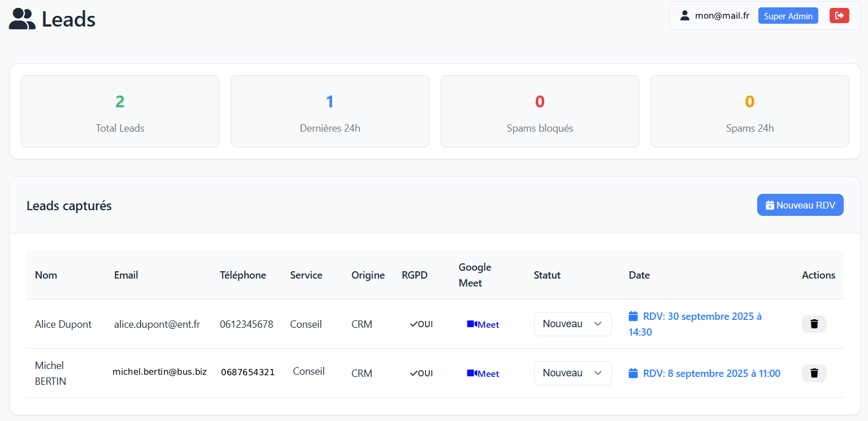This screenshot has height=421, width=868.
Task: Click the user profile icon beside mon@mail.fr
Action: click(685, 16)
